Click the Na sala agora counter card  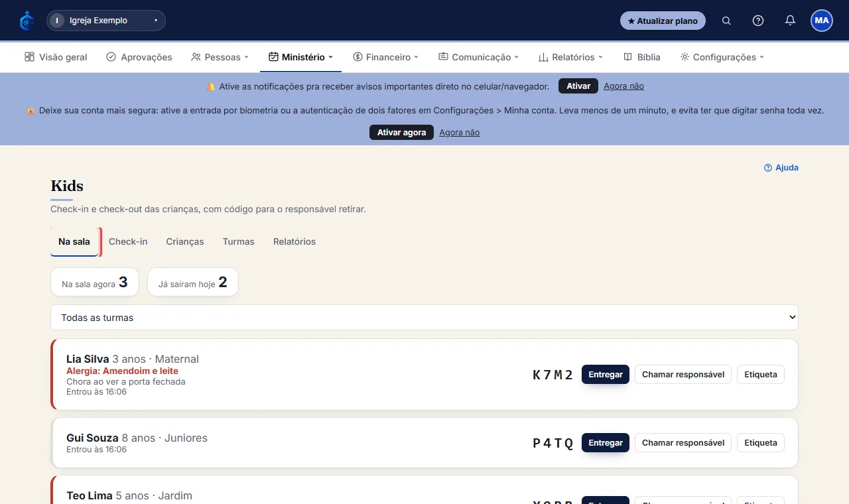tap(95, 283)
